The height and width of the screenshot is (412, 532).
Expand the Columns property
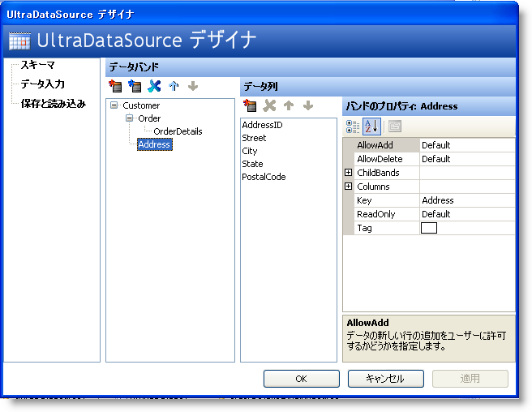(x=348, y=187)
